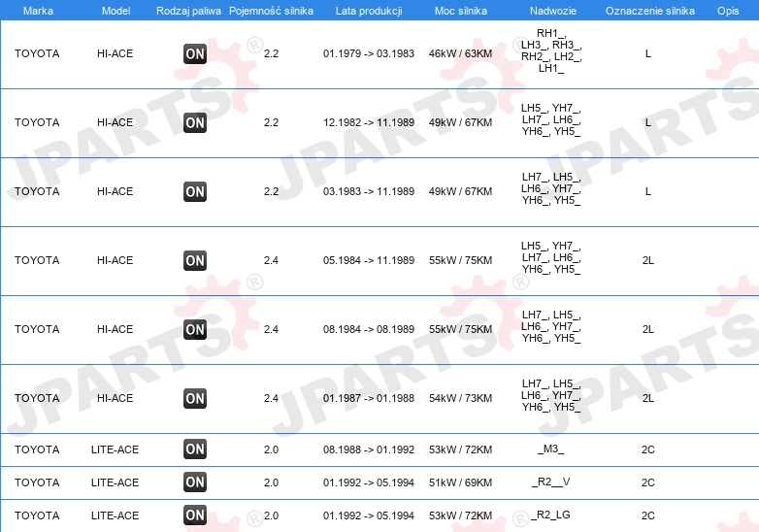Click the ON fuel icon in the 51kW / 69KM row
This screenshot has height=532, width=759.
click(x=195, y=482)
